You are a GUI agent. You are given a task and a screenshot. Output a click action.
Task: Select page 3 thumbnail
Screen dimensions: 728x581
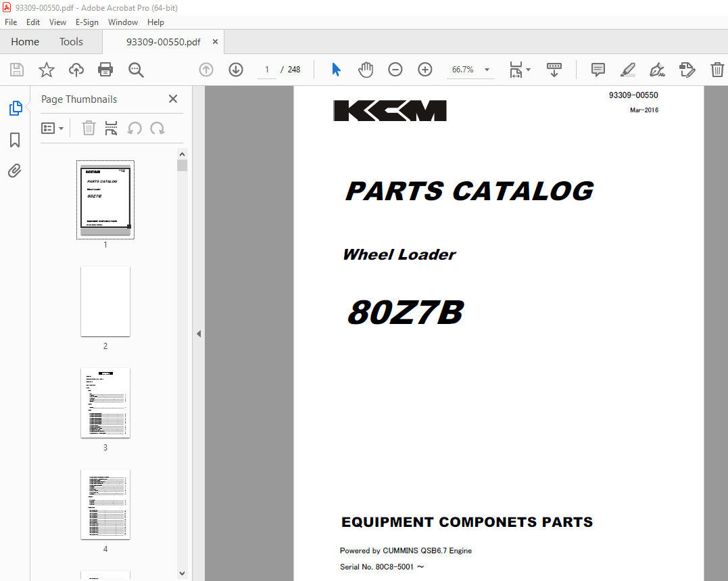click(x=105, y=402)
